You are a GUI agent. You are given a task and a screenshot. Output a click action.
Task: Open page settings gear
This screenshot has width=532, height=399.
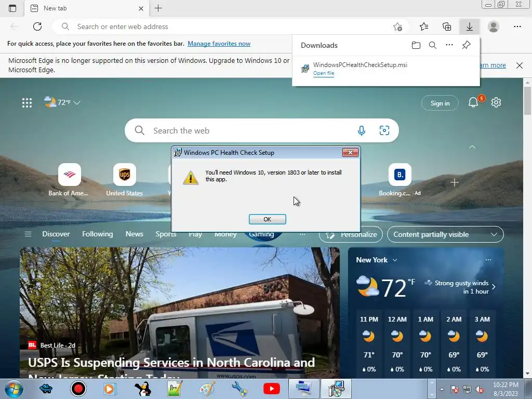click(496, 102)
